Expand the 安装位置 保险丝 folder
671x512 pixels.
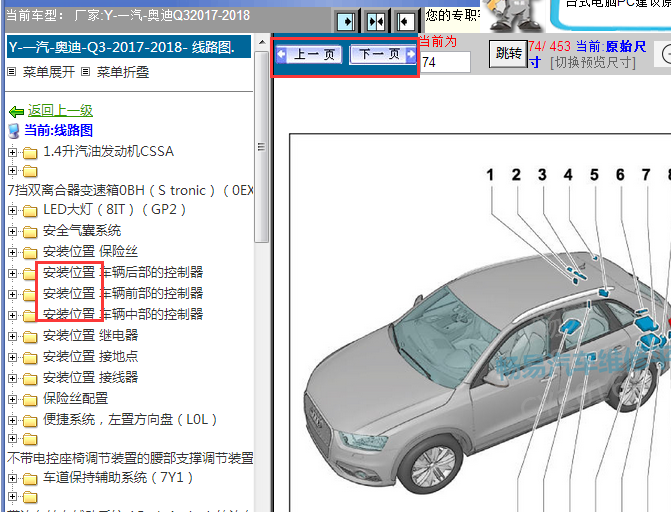12,252
